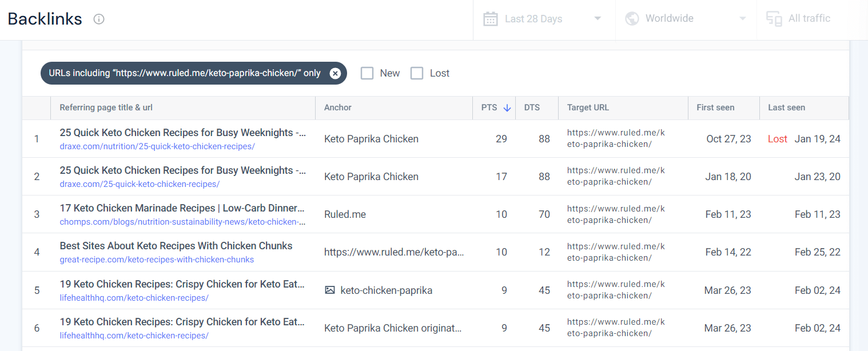
Task: Open the All traffic dropdown
Action: (809, 19)
